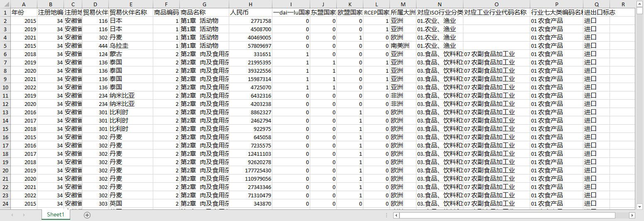Select the value 343870
This screenshot has width=644, height=221.
pos(250,204)
